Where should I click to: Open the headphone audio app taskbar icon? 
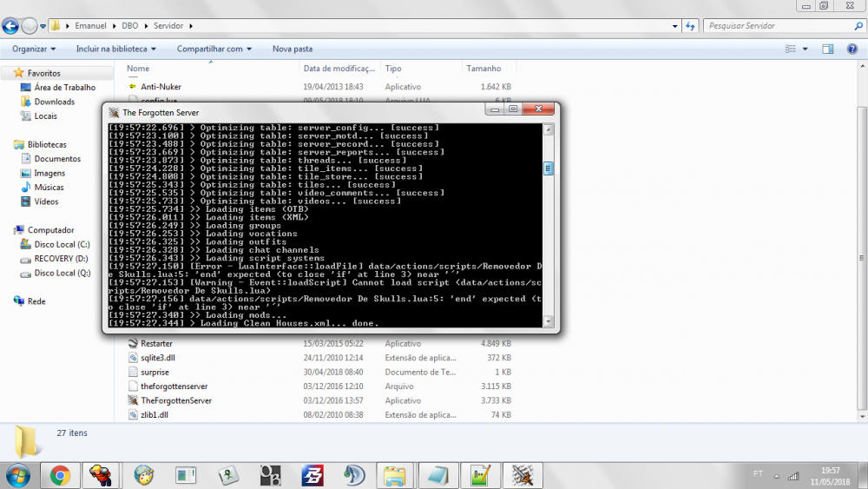click(x=354, y=476)
